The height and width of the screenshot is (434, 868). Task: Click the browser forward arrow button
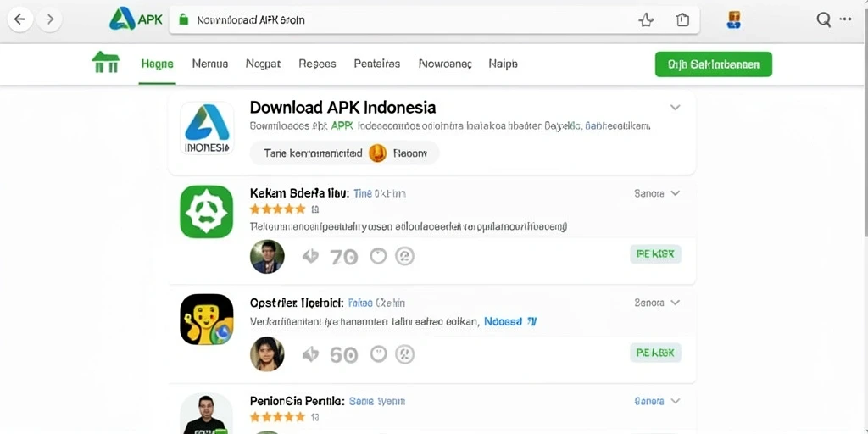click(x=50, y=20)
